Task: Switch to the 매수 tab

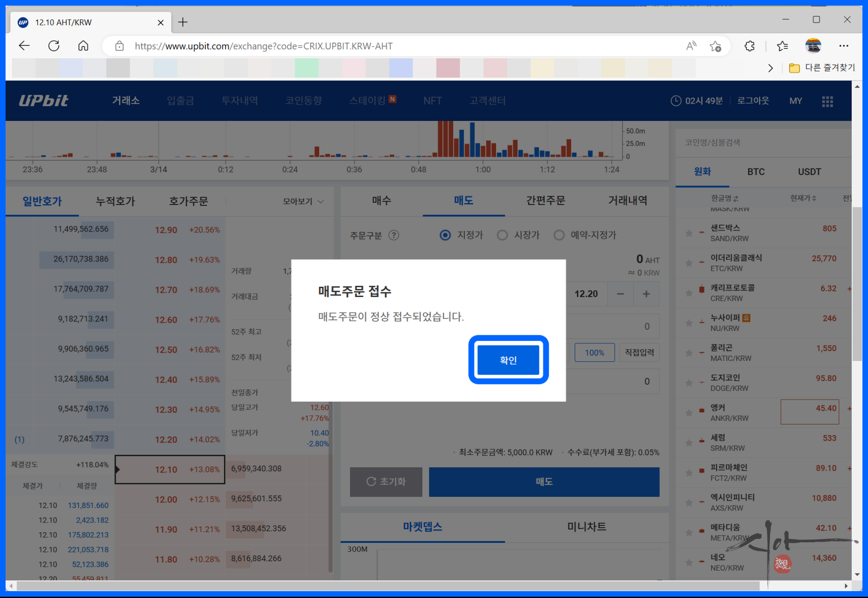Action: click(381, 201)
